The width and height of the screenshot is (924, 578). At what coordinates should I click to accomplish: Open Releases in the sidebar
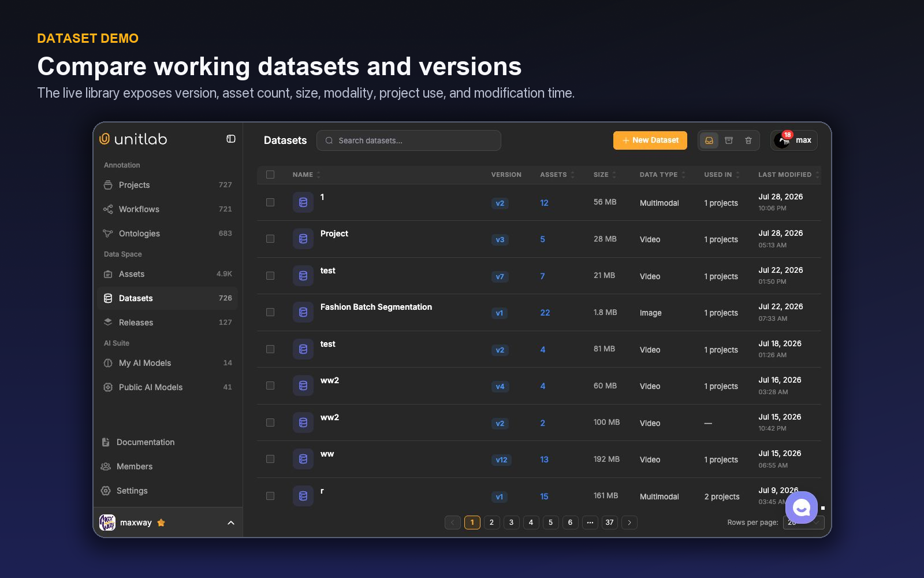coord(167,323)
